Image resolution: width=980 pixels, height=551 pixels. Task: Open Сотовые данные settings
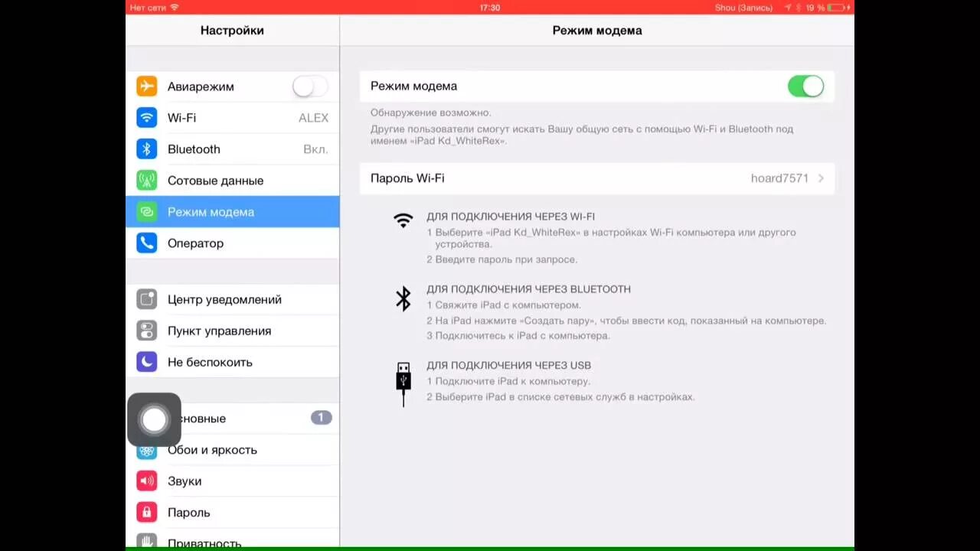click(233, 181)
